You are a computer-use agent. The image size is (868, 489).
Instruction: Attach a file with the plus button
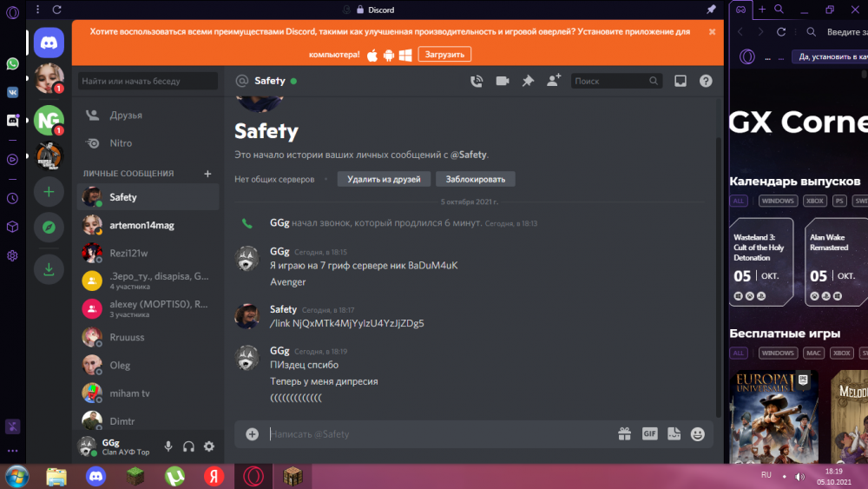252,434
